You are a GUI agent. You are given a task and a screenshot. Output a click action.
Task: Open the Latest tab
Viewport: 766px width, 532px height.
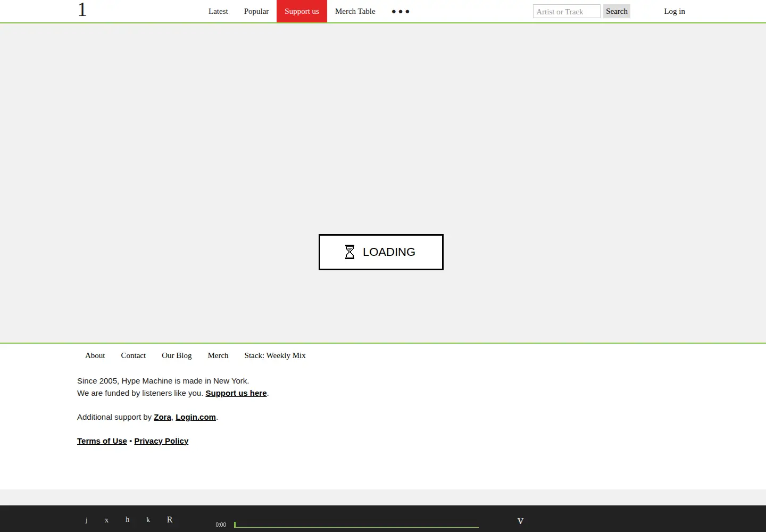218,11
